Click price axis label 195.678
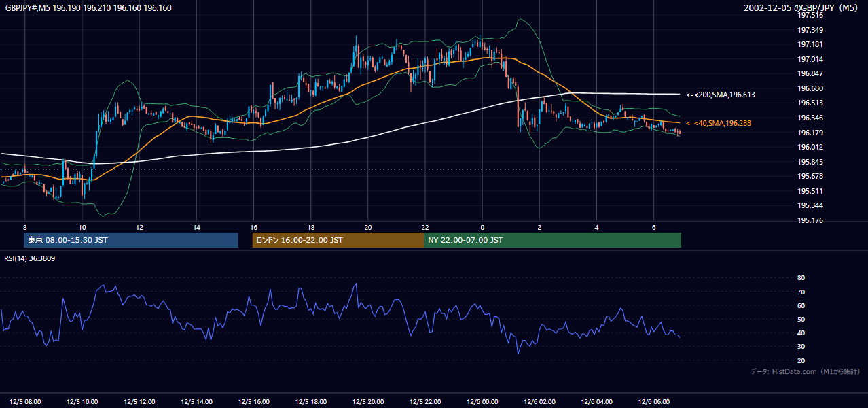Viewport: 868px width, 408px height. click(x=809, y=176)
